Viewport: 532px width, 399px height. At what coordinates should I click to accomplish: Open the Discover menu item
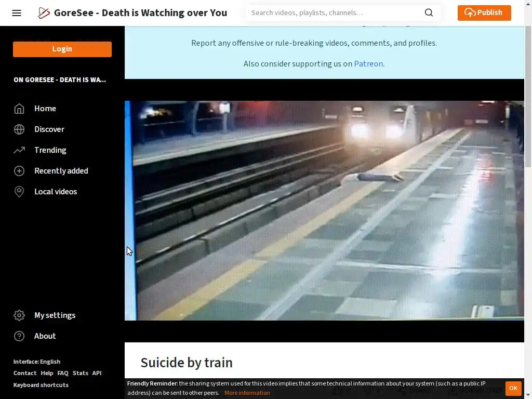pos(49,129)
